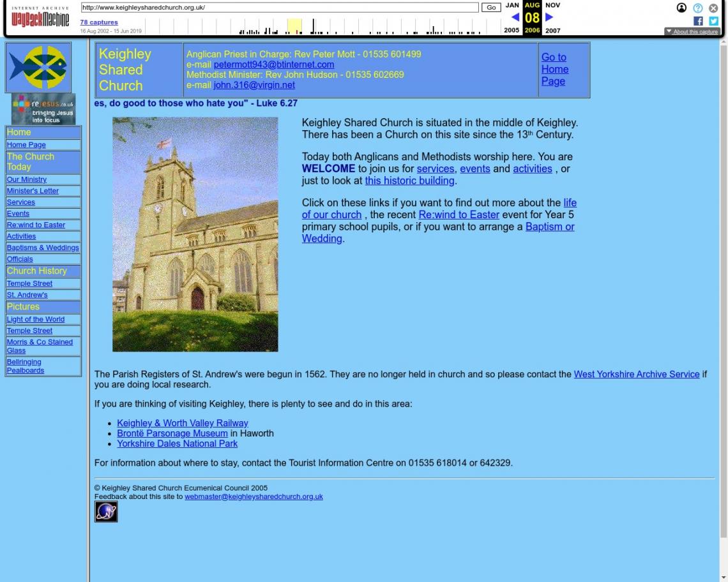
Task: Follow the activities link in body text
Action: [533, 169]
